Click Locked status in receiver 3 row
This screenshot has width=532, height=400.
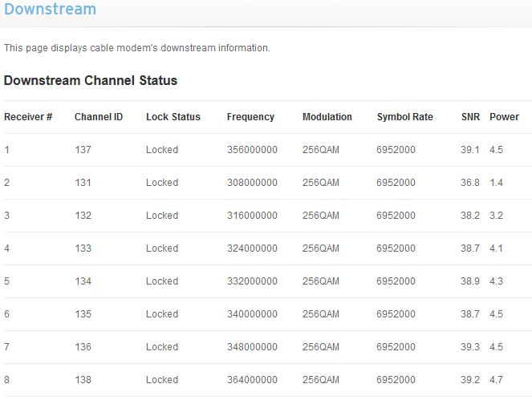click(x=162, y=216)
